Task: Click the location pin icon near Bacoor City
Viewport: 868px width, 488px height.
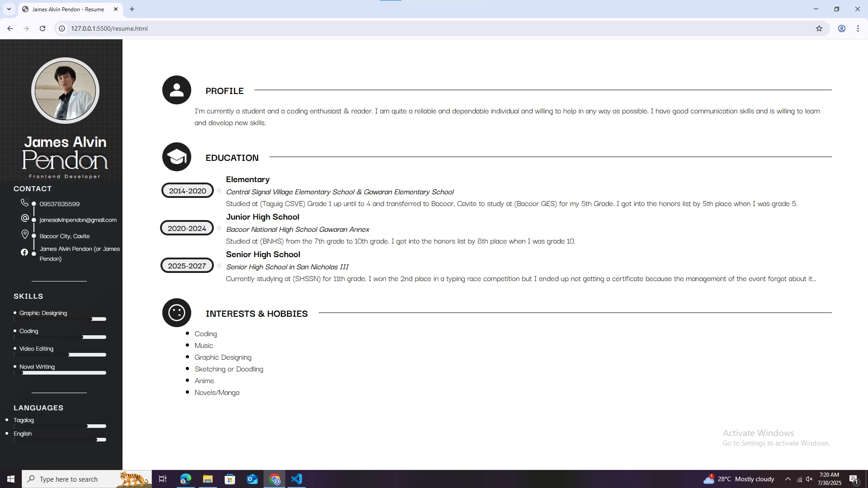Action: point(25,234)
